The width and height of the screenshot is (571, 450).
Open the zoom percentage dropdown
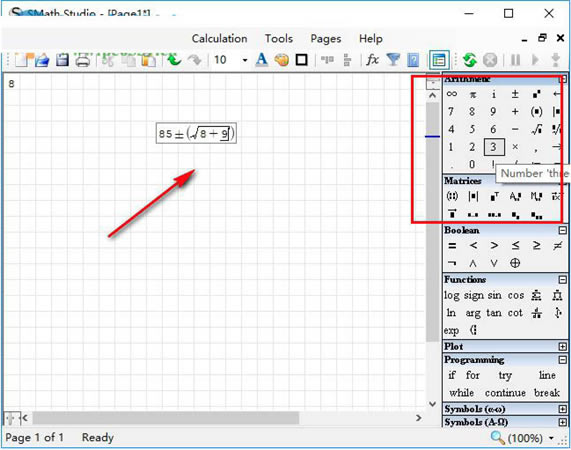coord(552,438)
